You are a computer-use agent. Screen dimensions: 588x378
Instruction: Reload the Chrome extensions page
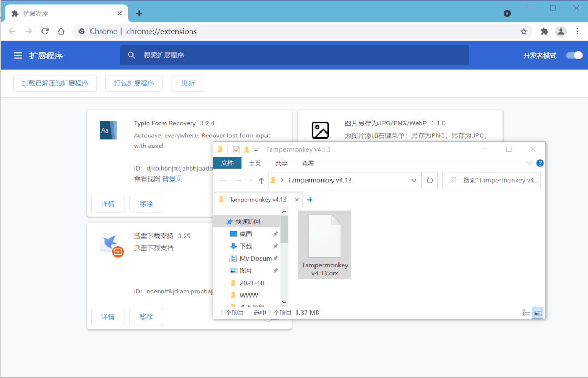pyautogui.click(x=45, y=31)
